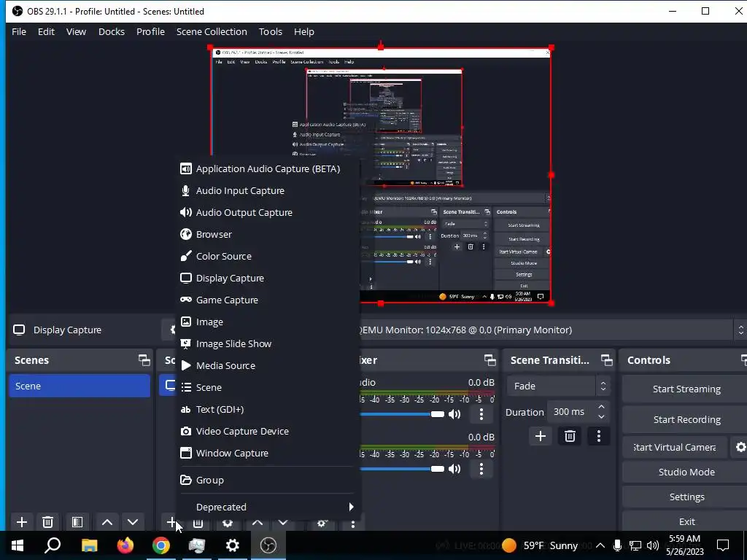Move the scene down with the down arrow
747x560 pixels.
(x=133, y=522)
